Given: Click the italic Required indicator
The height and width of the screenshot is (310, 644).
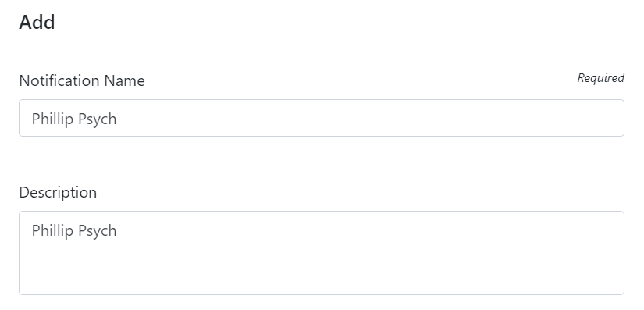Looking at the screenshot, I should tap(600, 77).
